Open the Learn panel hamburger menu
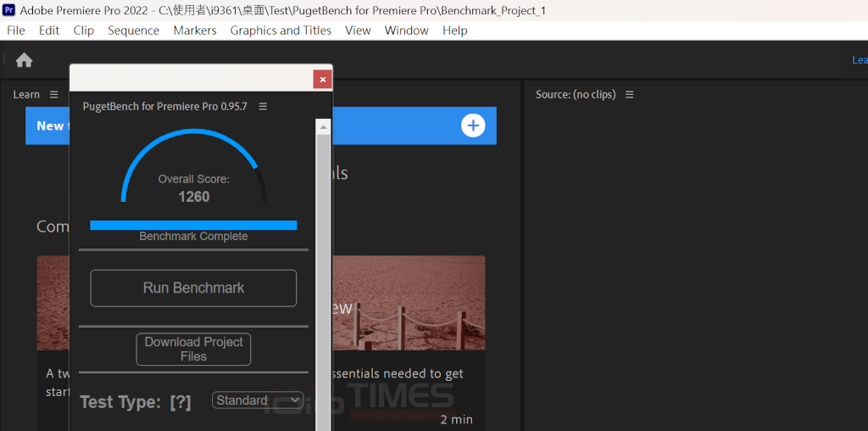Image resolution: width=868 pixels, height=431 pixels. pos(53,95)
